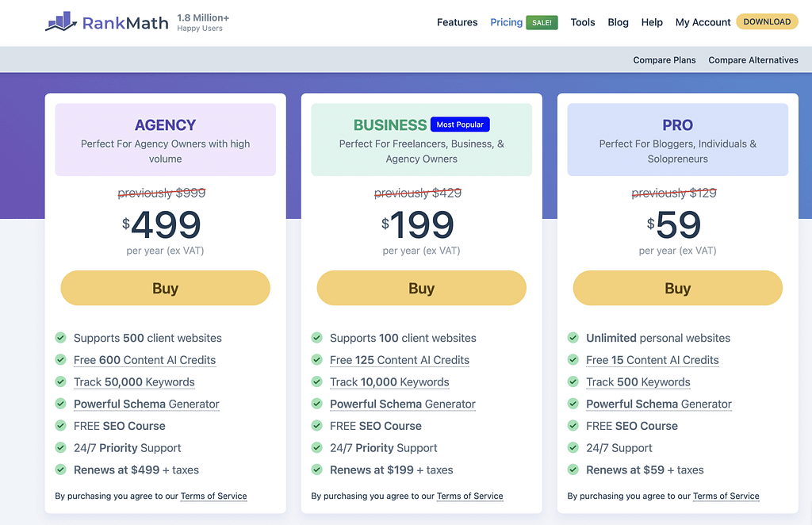Click checkmark icon beside Track 10,000 Keywords
Screen dimensions: 812x525
tap(316, 381)
